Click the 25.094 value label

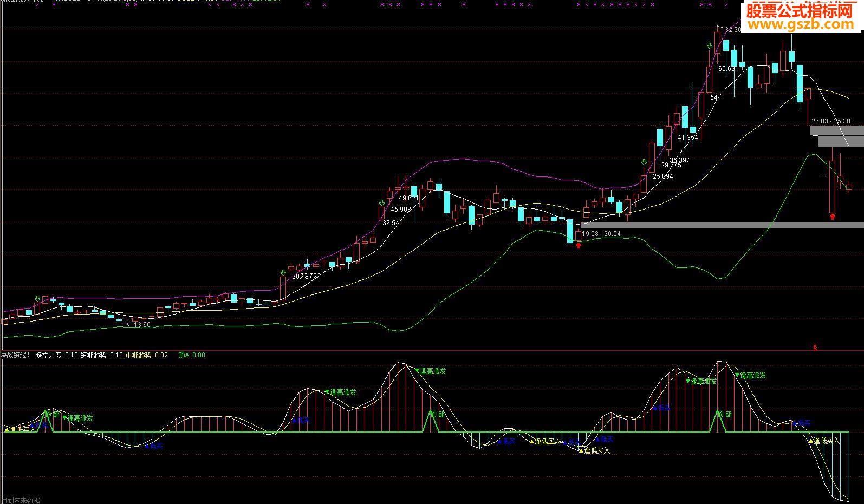click(663, 176)
